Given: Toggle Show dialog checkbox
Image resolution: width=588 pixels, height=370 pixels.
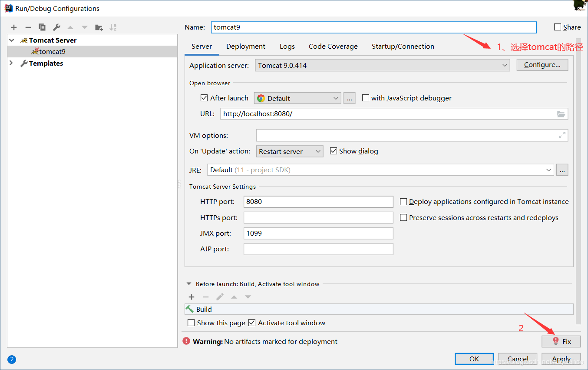Looking at the screenshot, I should click(x=334, y=151).
